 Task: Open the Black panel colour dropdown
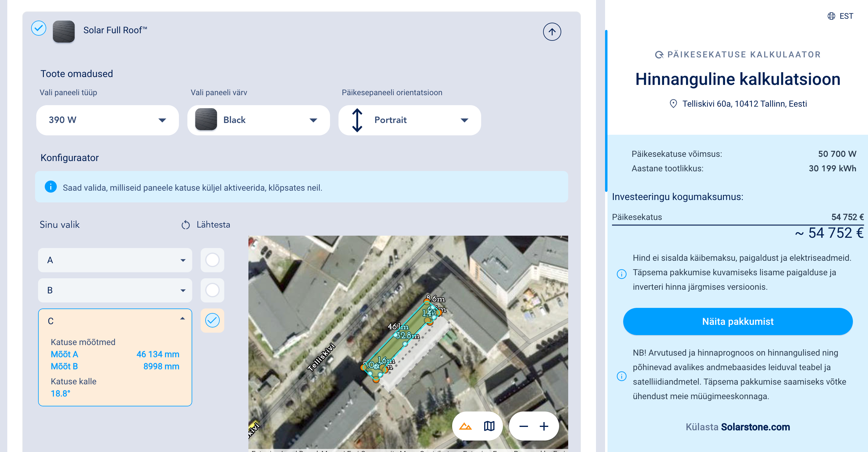point(258,120)
